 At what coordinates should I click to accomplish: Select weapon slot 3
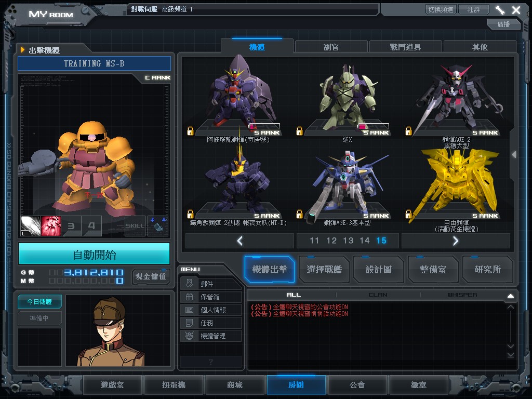71,226
